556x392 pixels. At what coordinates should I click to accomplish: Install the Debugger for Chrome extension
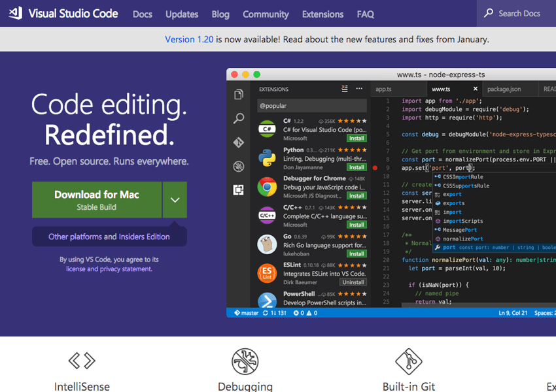tap(356, 196)
